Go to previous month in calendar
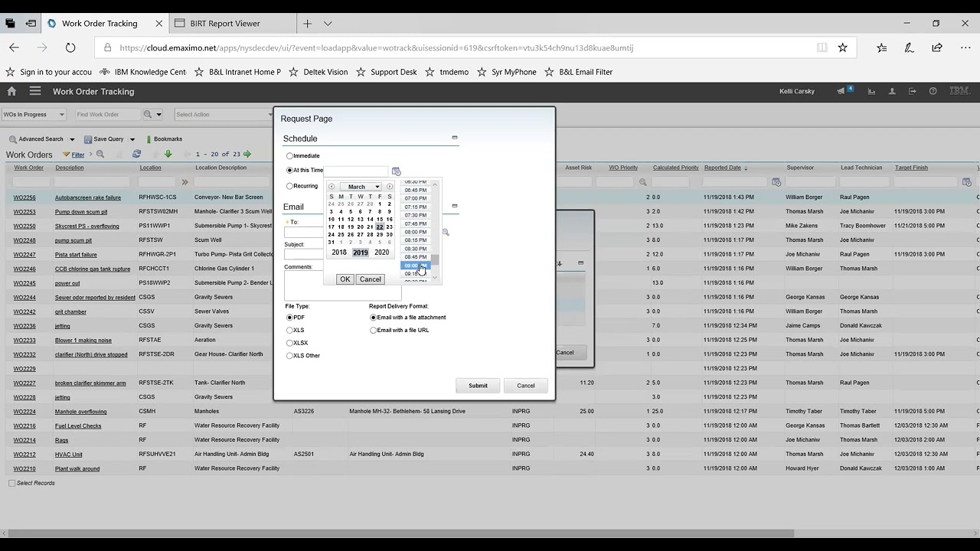The width and height of the screenshot is (980, 551). coord(332,187)
